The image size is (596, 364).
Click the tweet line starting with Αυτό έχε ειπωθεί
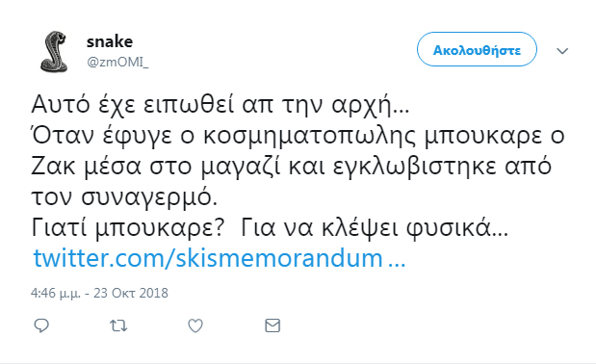tap(220, 105)
